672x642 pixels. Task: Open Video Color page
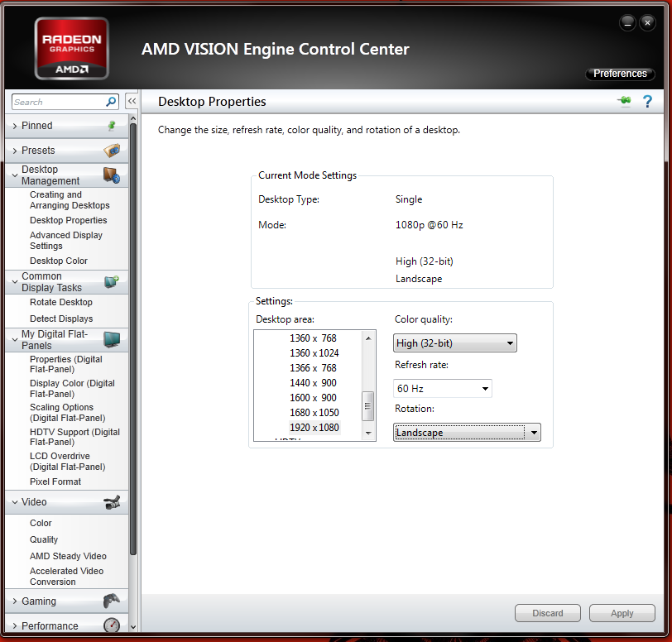click(41, 523)
